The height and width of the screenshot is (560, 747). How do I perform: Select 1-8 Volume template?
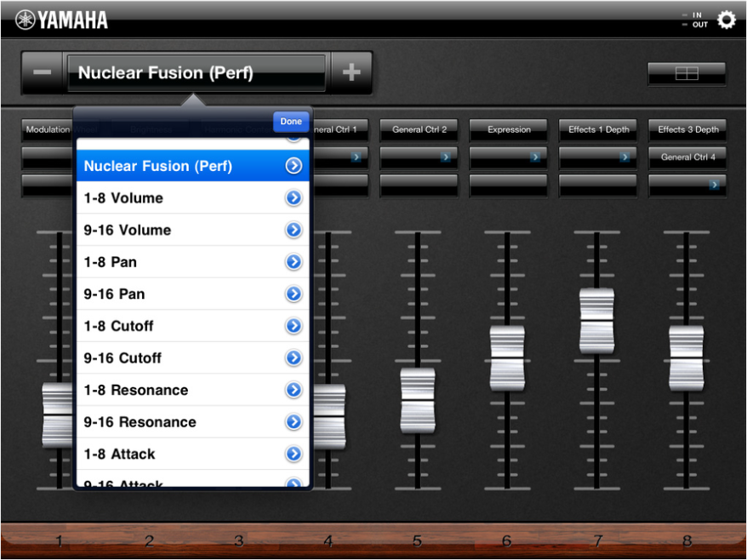pos(193,197)
